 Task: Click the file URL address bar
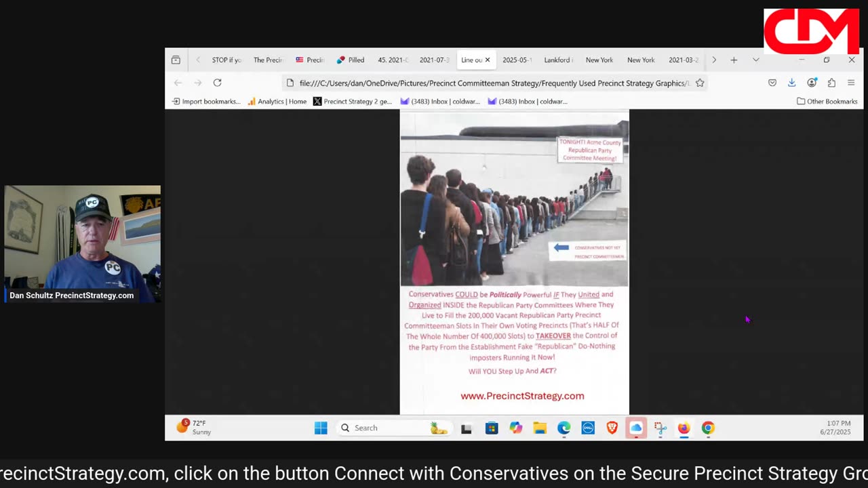click(x=495, y=83)
